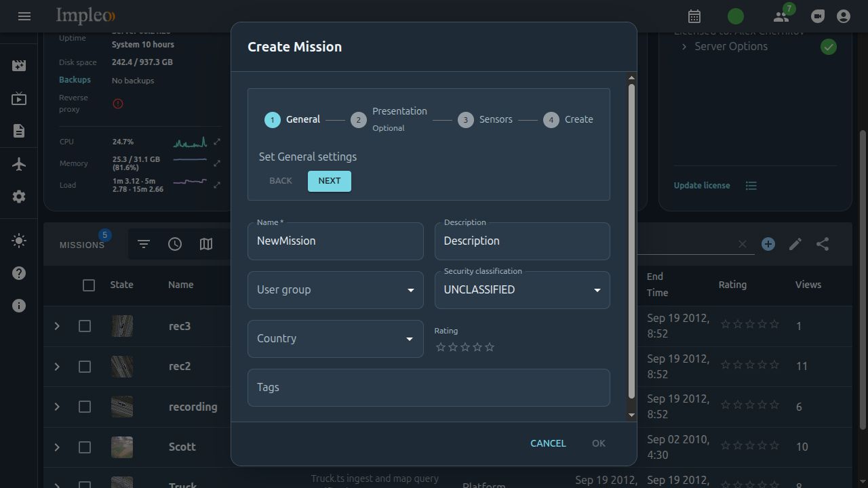
Task: Click the reverse proxy warning icon
Action: tap(118, 104)
